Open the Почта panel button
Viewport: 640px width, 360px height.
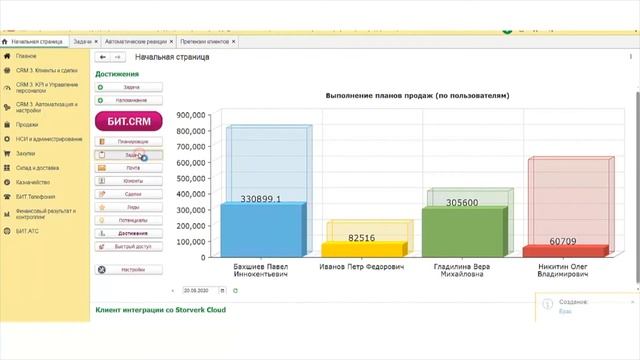pyautogui.click(x=129, y=168)
